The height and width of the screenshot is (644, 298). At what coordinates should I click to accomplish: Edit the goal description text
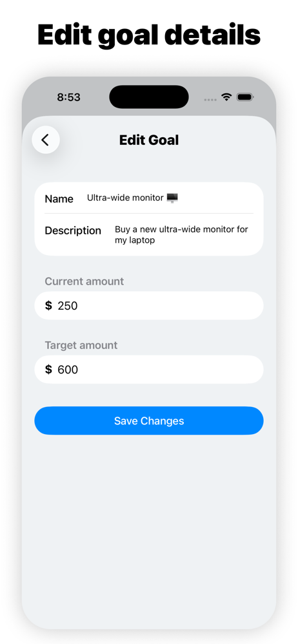(x=181, y=234)
